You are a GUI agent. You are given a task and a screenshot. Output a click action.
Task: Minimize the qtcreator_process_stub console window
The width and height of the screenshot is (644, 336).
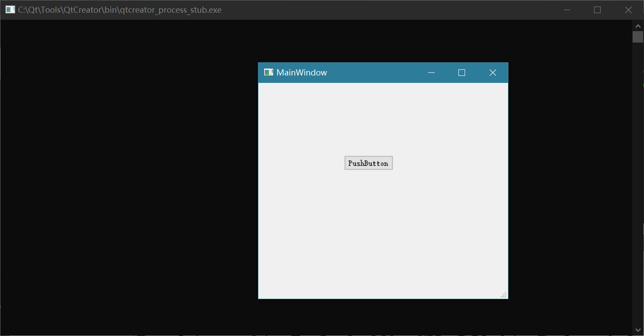click(x=567, y=10)
